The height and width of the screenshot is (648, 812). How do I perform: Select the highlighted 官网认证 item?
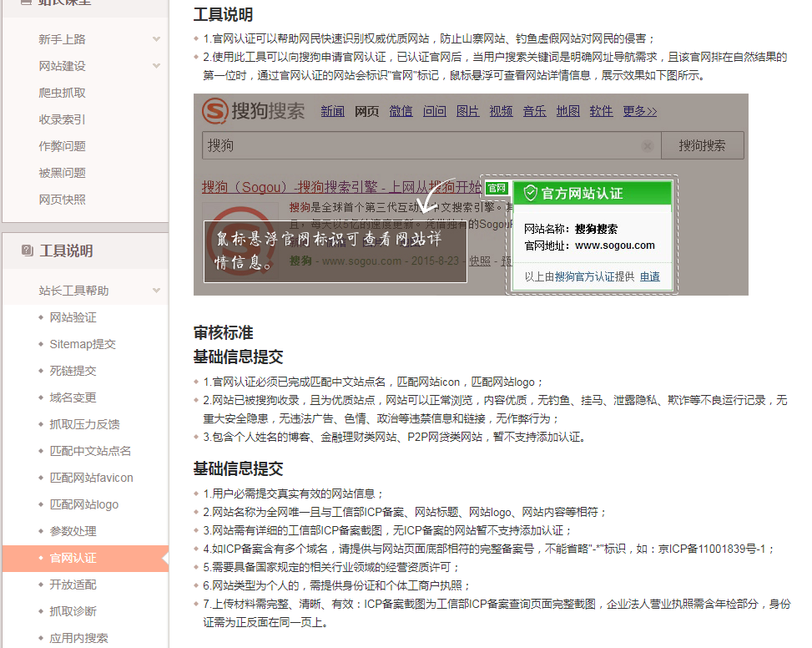tap(85, 558)
